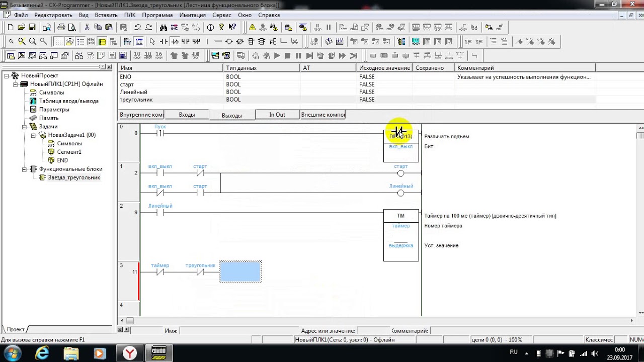
Task: Open Yandex browser from the taskbar
Action: click(x=130, y=353)
